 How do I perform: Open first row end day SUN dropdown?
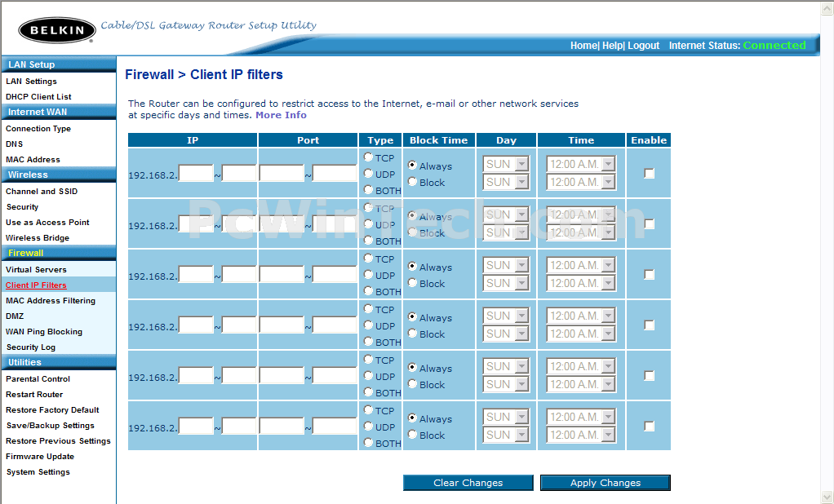506,183
